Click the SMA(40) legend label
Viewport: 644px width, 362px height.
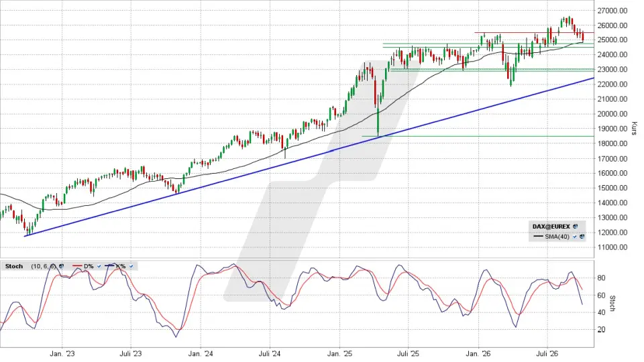[x=557, y=237]
